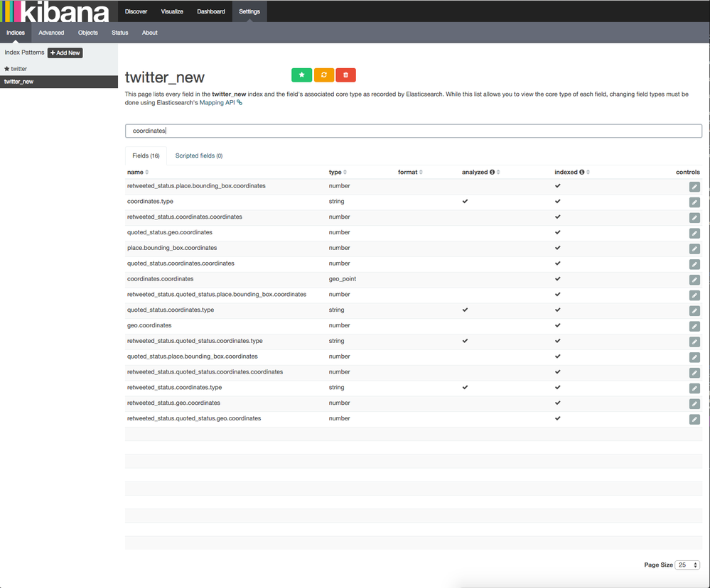Set twitter_new as default index pattern (star icon)
This screenshot has height=588, width=710.
coord(301,75)
